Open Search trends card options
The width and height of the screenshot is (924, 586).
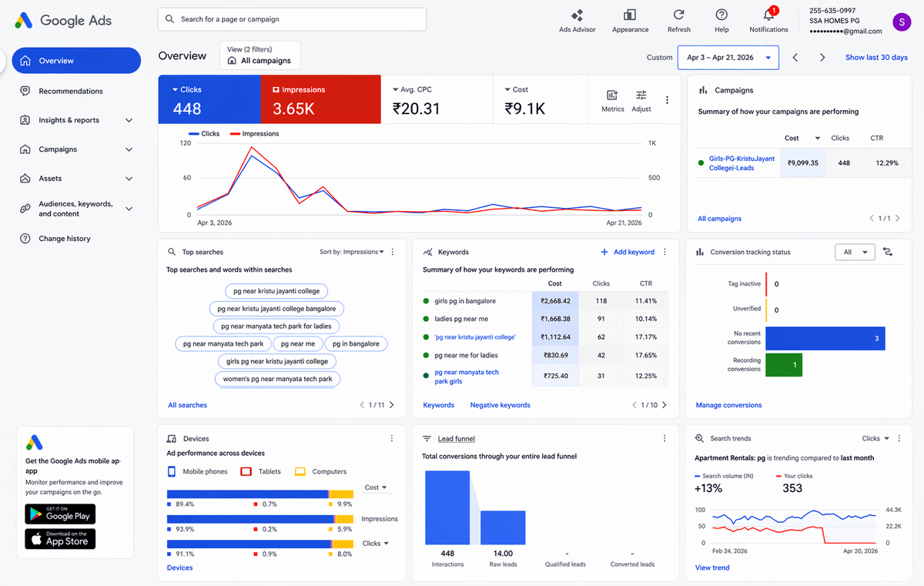(901, 438)
